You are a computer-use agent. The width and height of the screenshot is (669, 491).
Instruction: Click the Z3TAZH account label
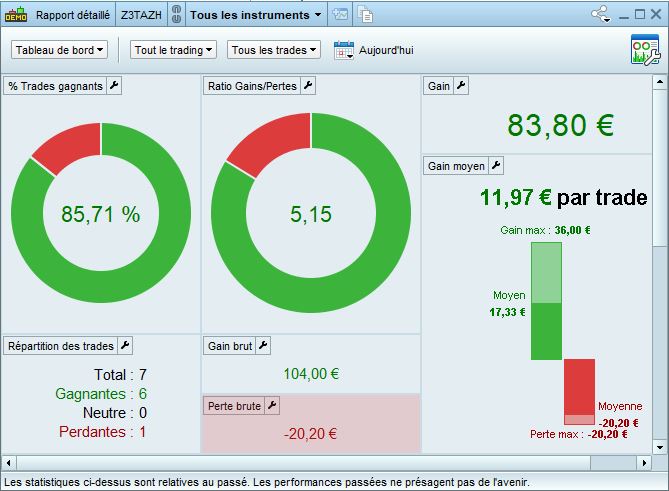141,15
